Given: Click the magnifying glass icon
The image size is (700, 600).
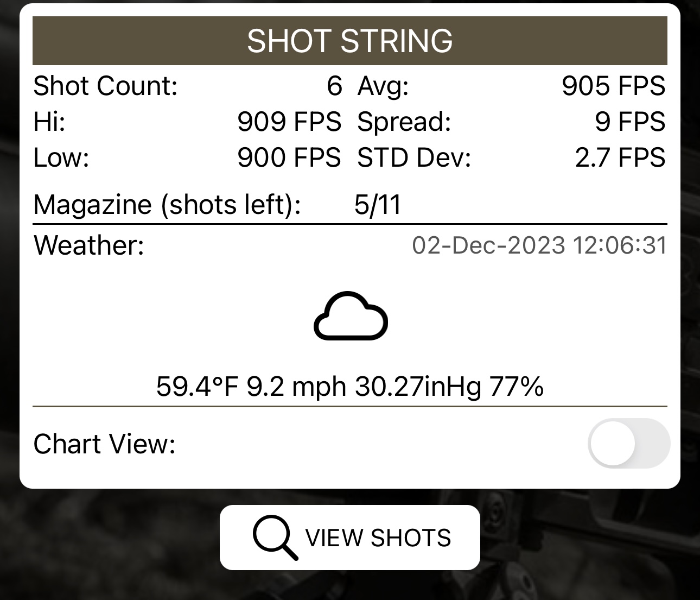Looking at the screenshot, I should [275, 538].
